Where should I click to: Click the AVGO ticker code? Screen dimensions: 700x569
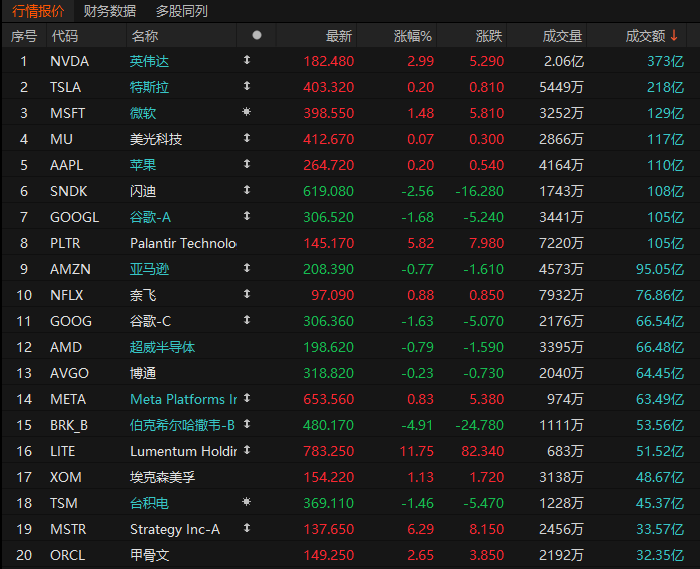70,373
